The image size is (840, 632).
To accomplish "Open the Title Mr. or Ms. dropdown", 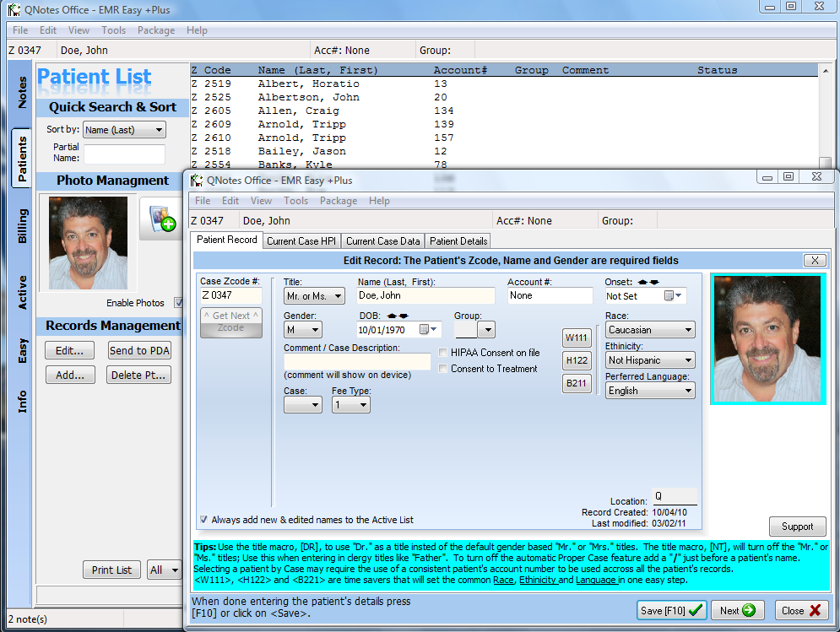I will pyautogui.click(x=314, y=295).
